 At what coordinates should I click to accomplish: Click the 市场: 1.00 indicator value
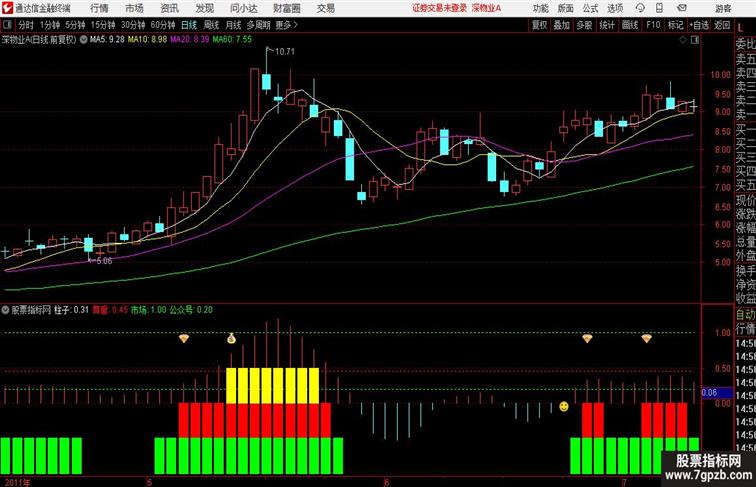click(x=148, y=310)
